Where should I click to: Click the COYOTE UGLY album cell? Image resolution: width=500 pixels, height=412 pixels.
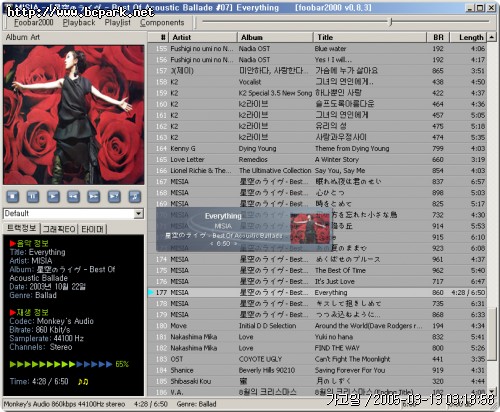pos(260,359)
